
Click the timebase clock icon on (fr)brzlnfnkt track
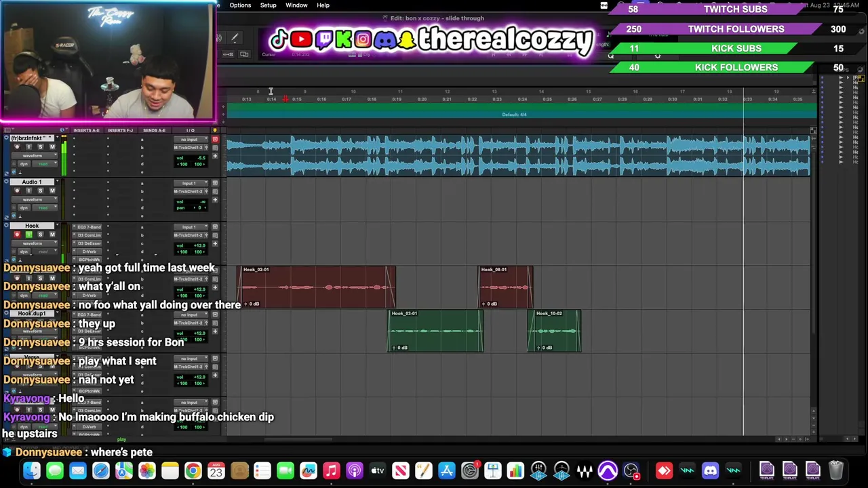pyautogui.click(x=14, y=172)
